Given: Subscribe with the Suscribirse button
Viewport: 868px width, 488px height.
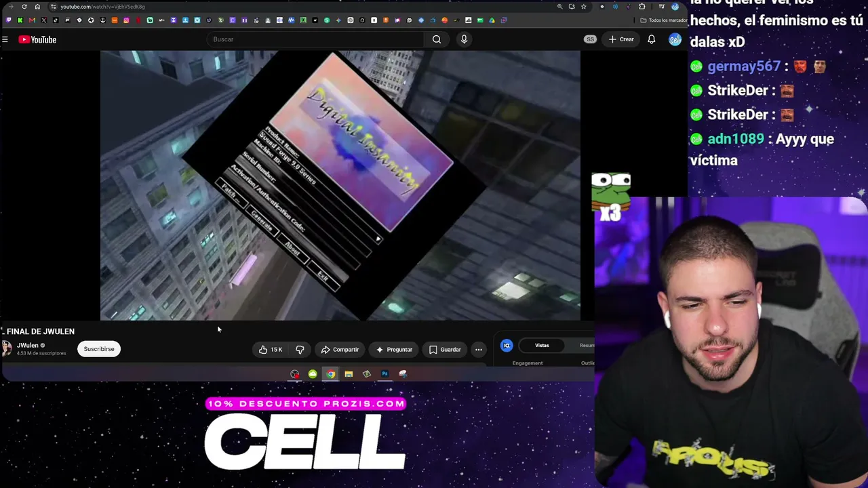Looking at the screenshot, I should tap(99, 349).
